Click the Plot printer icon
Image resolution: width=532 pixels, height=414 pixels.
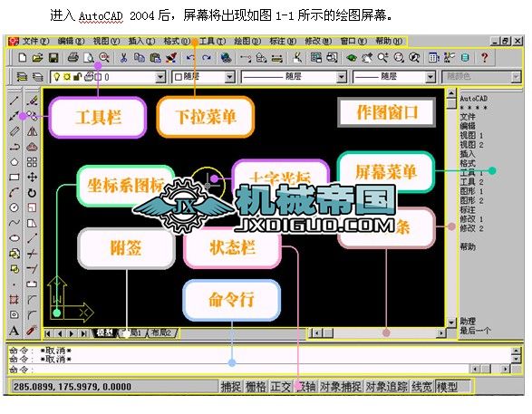click(73, 58)
